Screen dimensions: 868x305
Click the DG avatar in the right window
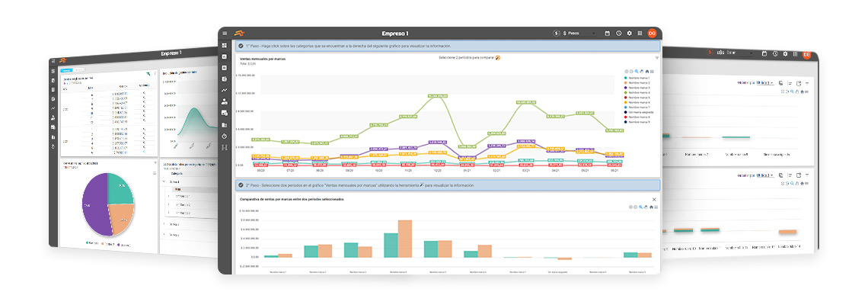click(806, 54)
